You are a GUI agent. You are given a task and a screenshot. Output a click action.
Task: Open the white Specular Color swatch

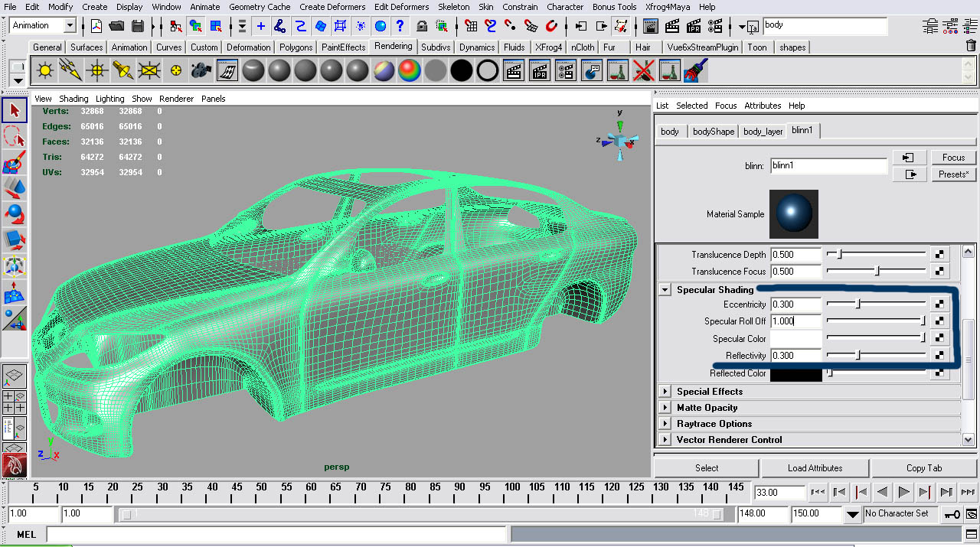(x=795, y=338)
